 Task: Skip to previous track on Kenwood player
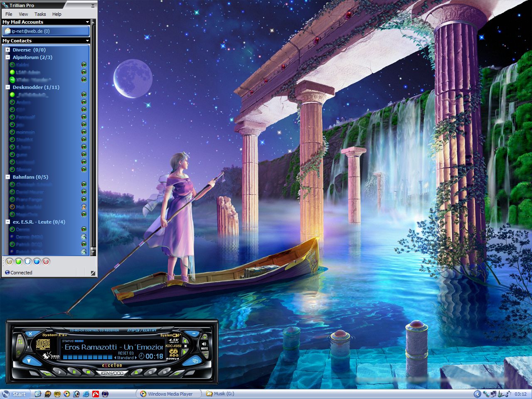(150, 372)
